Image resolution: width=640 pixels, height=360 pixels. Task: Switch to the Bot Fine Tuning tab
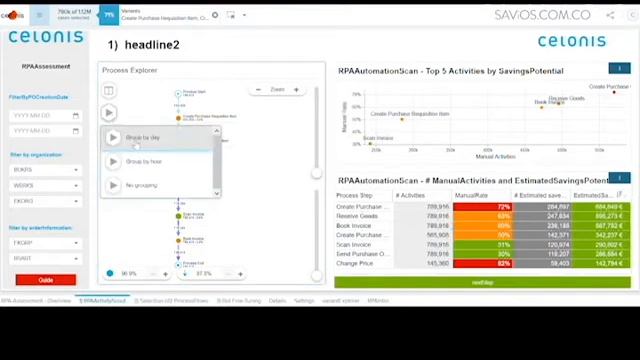point(239,301)
